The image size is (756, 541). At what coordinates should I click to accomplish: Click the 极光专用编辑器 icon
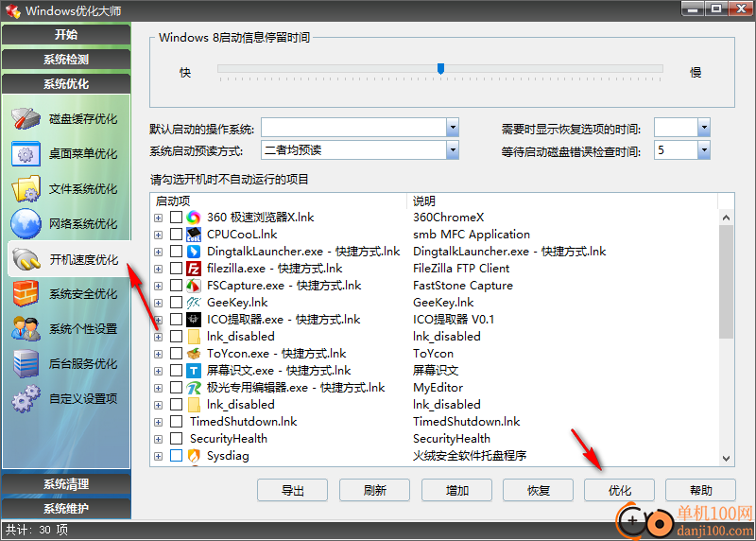[x=194, y=388]
